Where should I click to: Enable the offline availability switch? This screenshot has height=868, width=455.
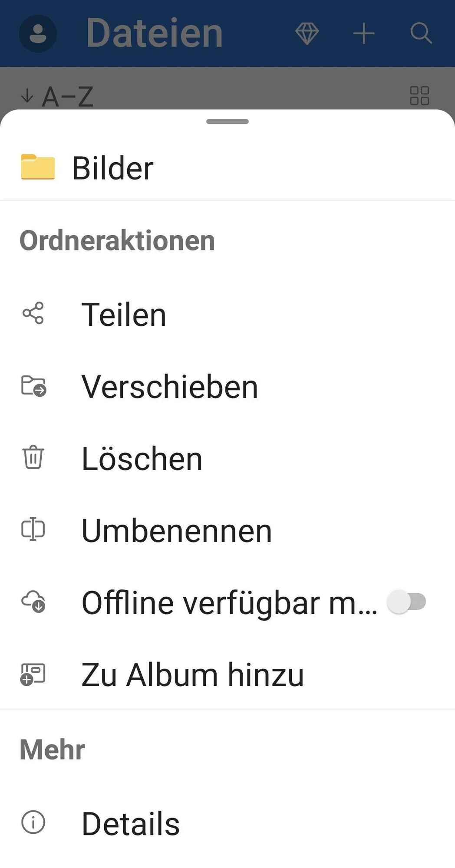click(407, 602)
